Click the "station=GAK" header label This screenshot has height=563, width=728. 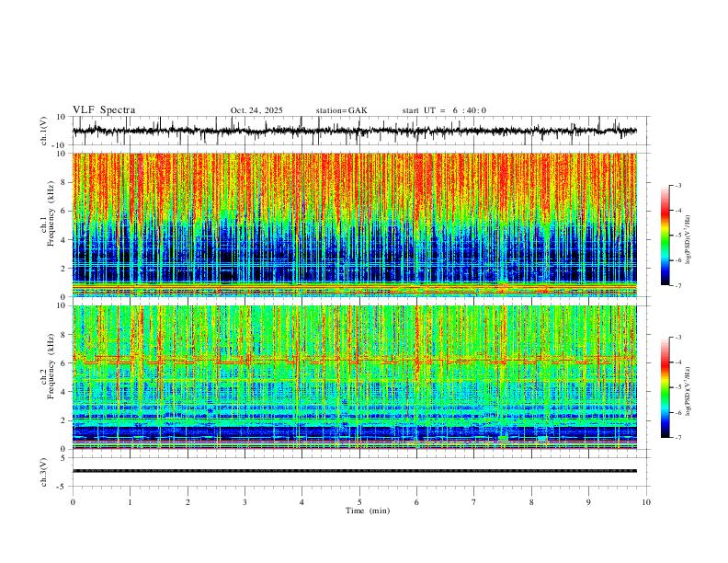click(341, 110)
